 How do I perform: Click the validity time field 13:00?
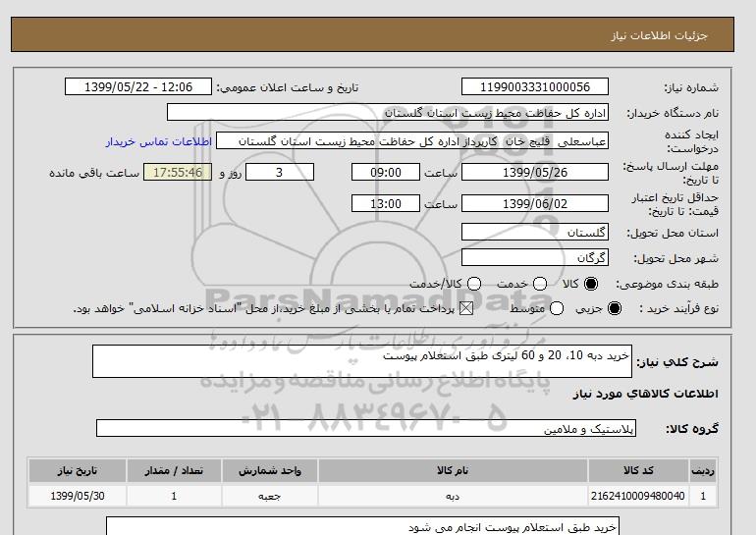tap(386, 203)
